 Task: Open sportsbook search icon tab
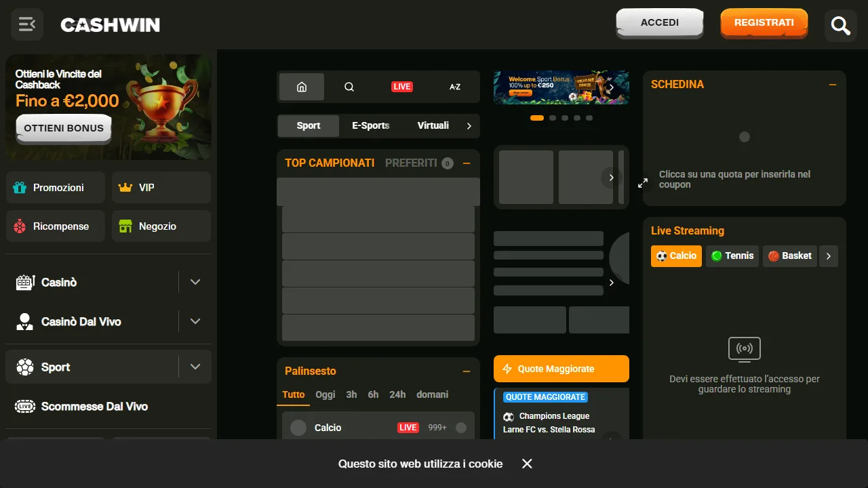coord(349,87)
